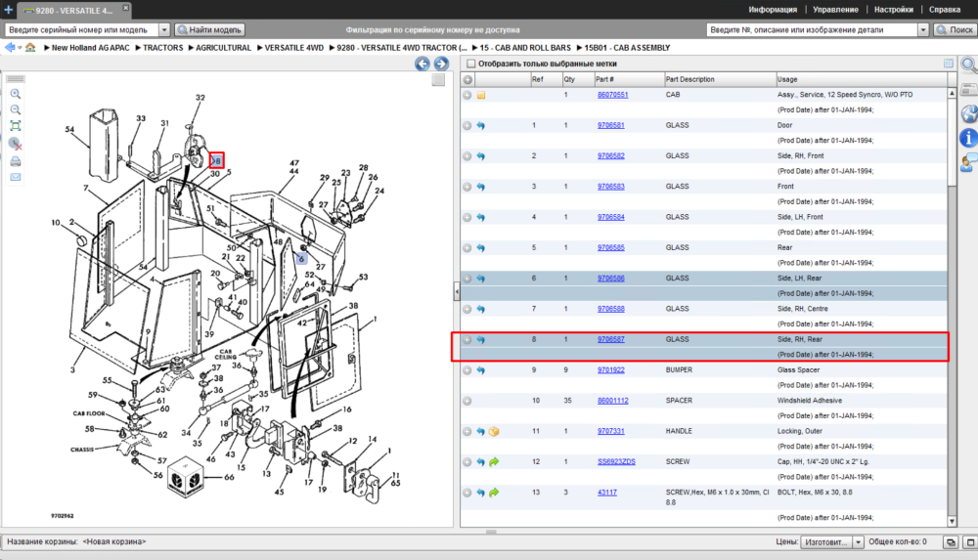This screenshot has width=978, height=560.
Task: Print the parts diagram
Action: click(16, 161)
